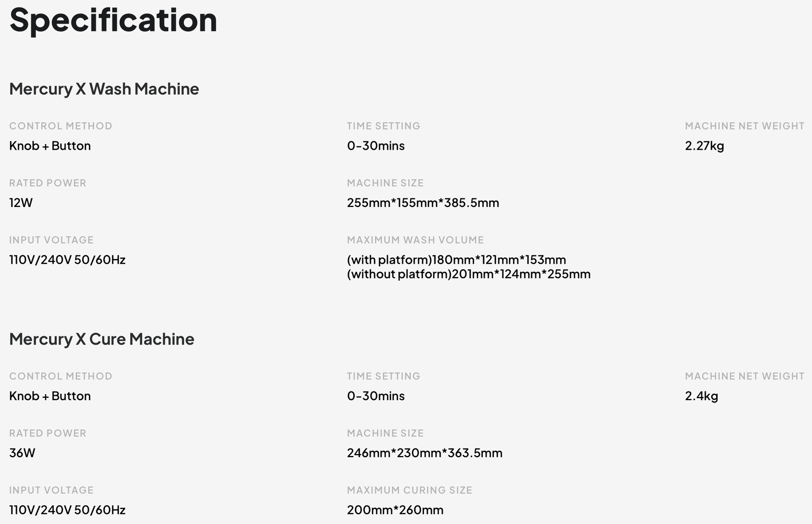Click the 2.4kg net weight value
This screenshot has width=812, height=524.
click(701, 396)
